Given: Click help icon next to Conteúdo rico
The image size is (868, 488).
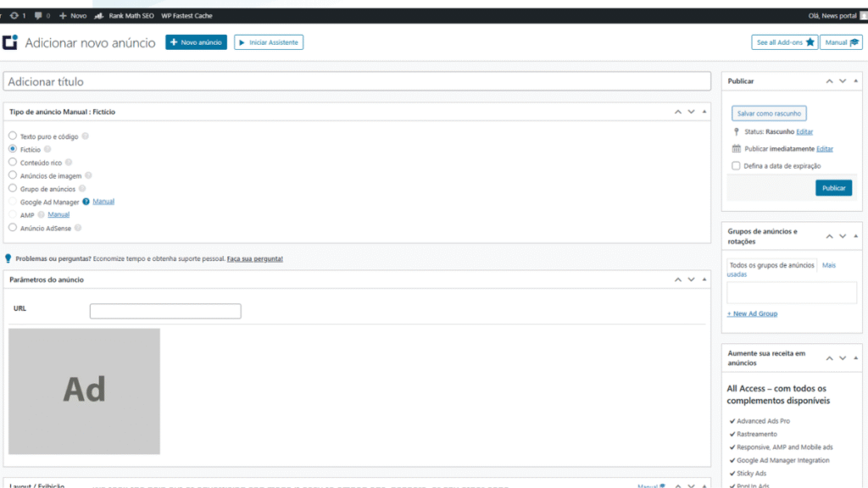Looking at the screenshot, I should click(x=69, y=163).
